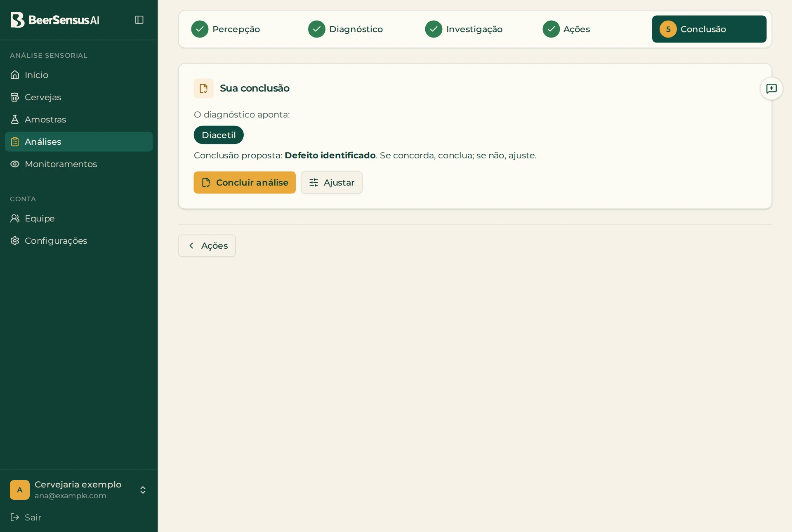Open Configurações from the sidebar
792x532 pixels.
tap(79, 240)
